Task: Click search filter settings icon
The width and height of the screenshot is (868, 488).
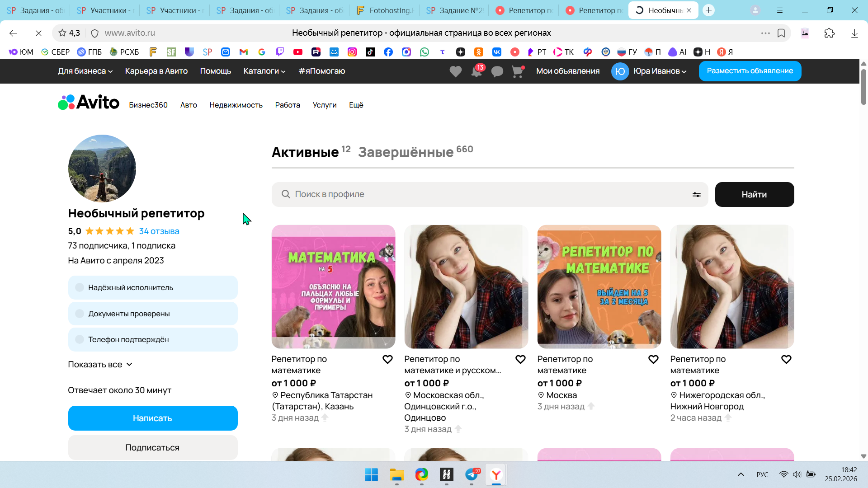Action: pyautogui.click(x=696, y=194)
